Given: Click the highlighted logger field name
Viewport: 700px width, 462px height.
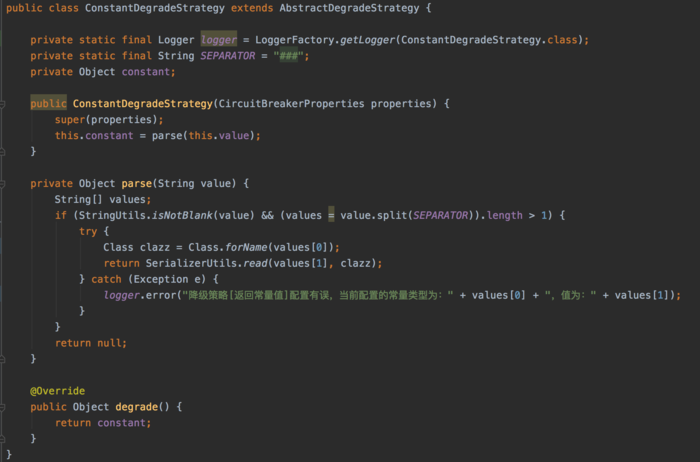Looking at the screenshot, I should (218, 40).
